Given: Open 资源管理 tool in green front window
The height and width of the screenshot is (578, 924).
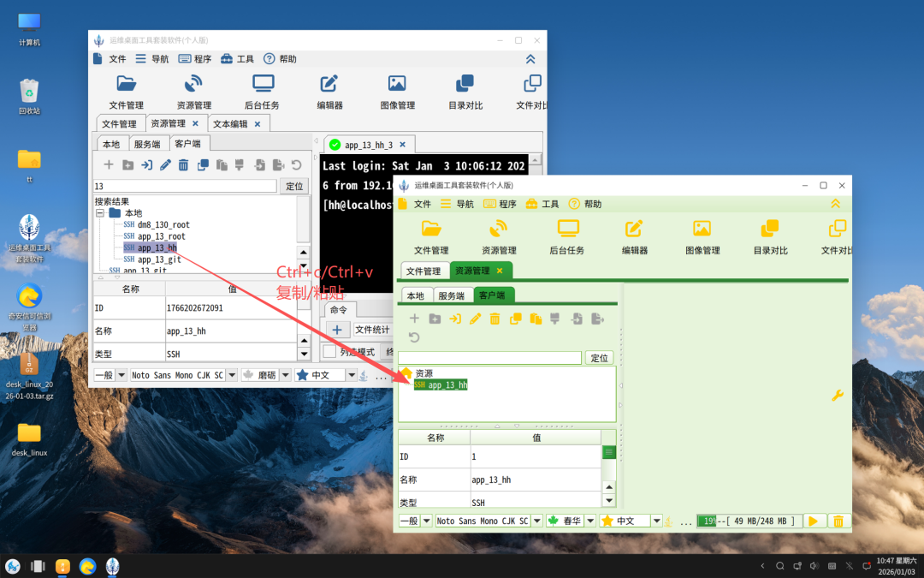Looking at the screenshot, I should click(499, 237).
